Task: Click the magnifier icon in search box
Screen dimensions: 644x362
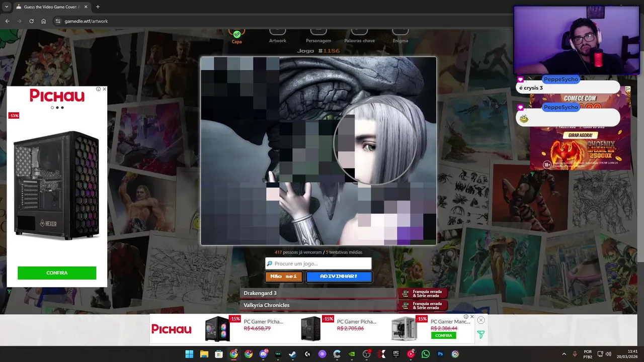Action: (270, 263)
